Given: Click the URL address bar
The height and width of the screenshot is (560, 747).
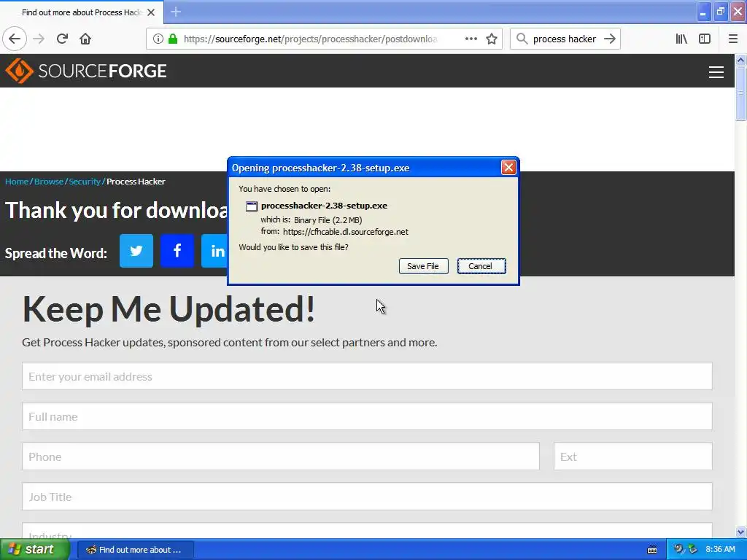Looking at the screenshot, I should (309, 39).
